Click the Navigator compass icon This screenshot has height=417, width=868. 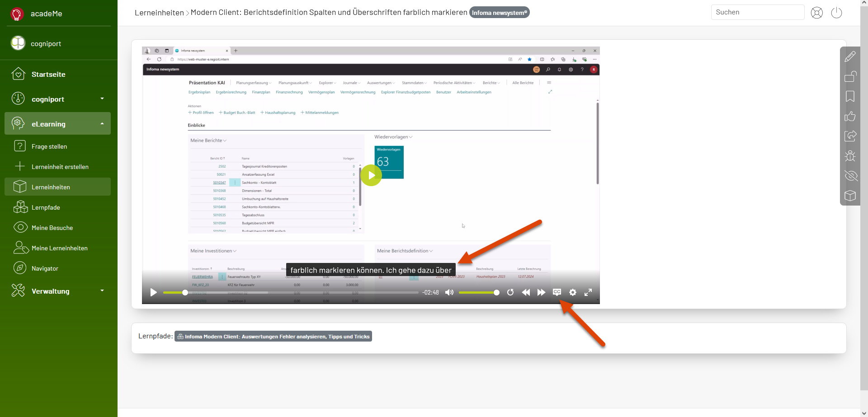click(20, 268)
